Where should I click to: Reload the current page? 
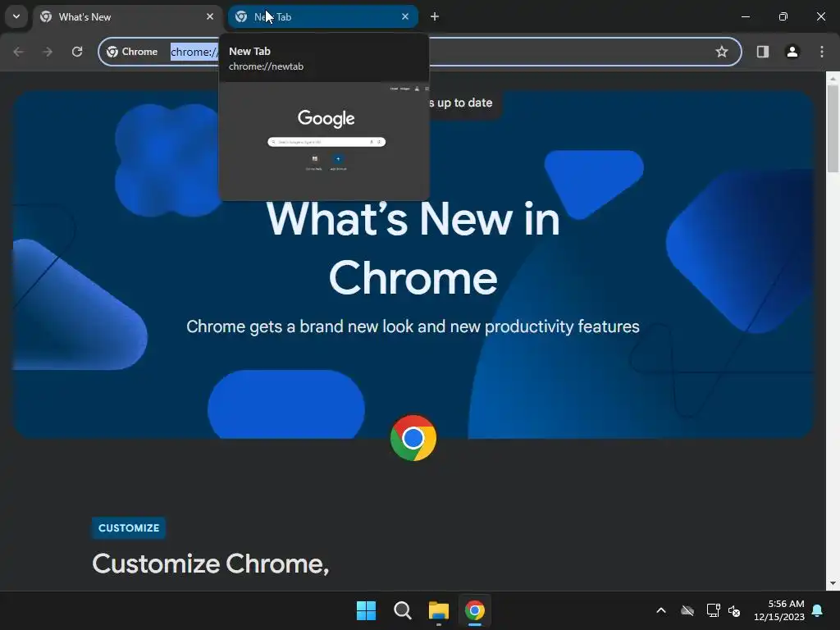(77, 52)
